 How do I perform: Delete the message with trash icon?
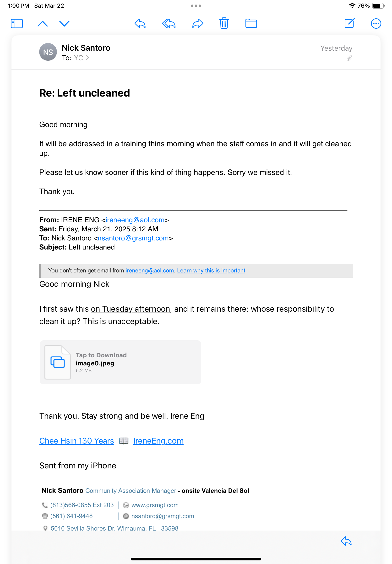(x=224, y=24)
